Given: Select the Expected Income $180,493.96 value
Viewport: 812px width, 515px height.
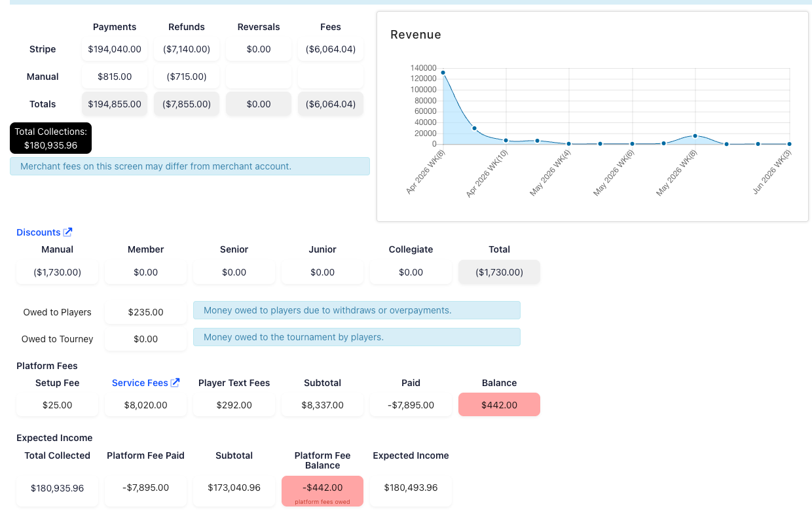Looking at the screenshot, I should click(411, 488).
